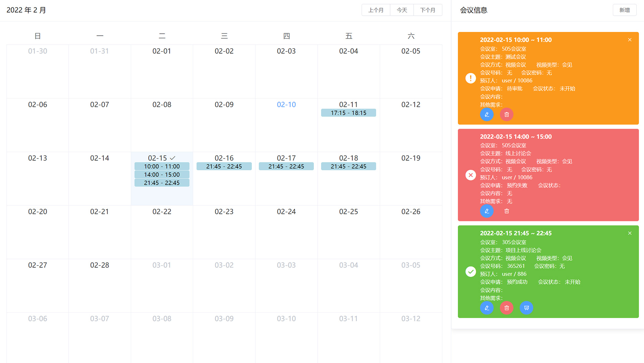Click success checkmark icon on green card
644x363 pixels.
click(x=471, y=271)
